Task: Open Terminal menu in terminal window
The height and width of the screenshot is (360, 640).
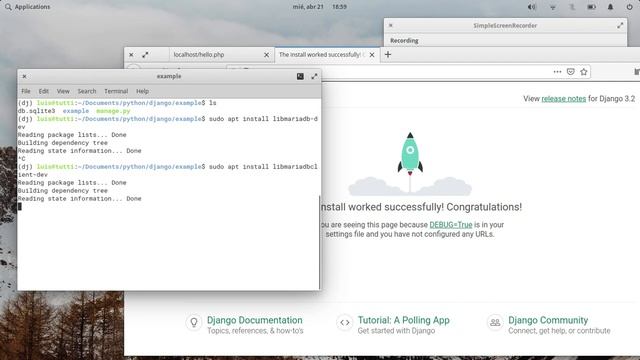Action: 116,91
